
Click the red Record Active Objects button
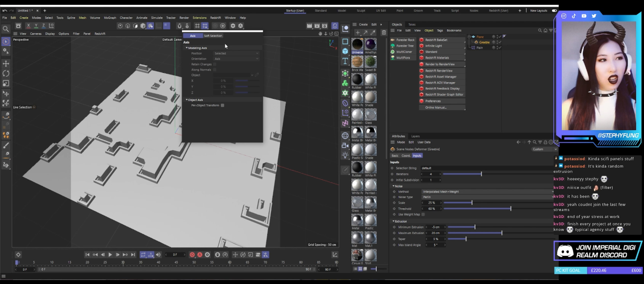[x=192, y=255]
